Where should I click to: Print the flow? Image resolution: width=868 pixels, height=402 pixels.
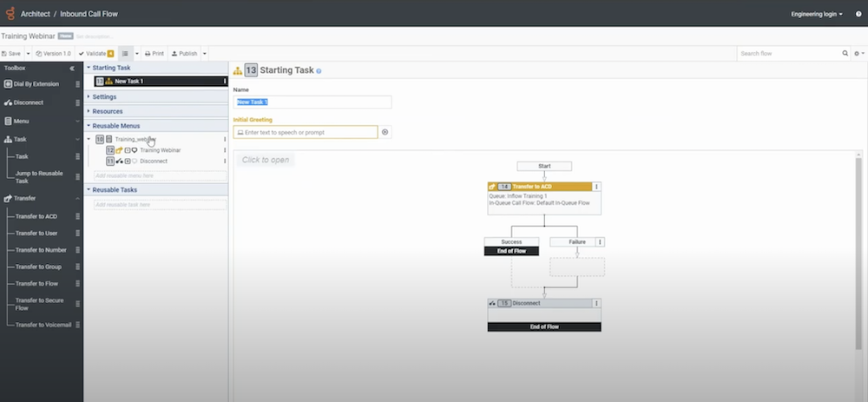155,54
